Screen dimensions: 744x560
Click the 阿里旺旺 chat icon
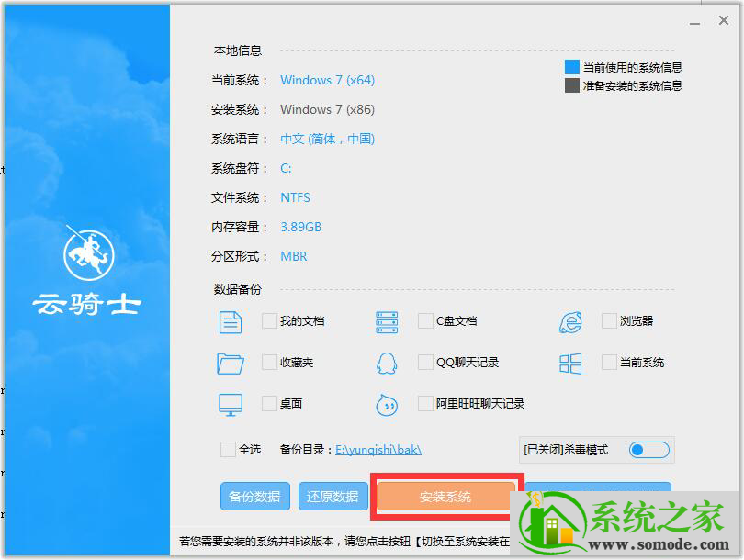[x=387, y=404]
